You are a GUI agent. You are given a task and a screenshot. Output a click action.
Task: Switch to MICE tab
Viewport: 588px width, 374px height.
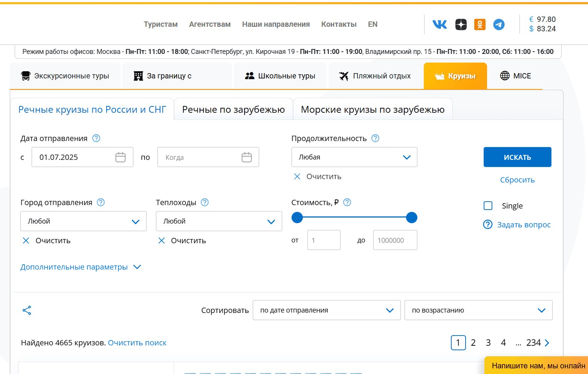pyautogui.click(x=515, y=76)
